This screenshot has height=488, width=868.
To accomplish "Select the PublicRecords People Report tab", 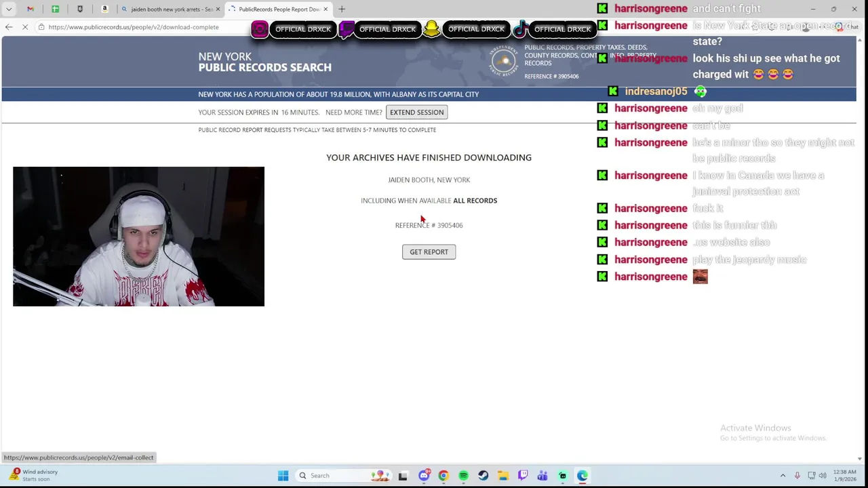I will coord(278,9).
